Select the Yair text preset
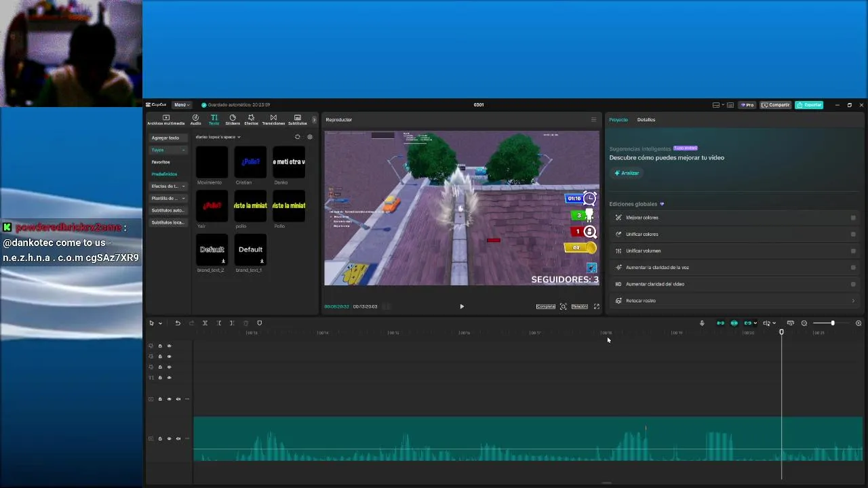This screenshot has height=488, width=868. pos(212,206)
